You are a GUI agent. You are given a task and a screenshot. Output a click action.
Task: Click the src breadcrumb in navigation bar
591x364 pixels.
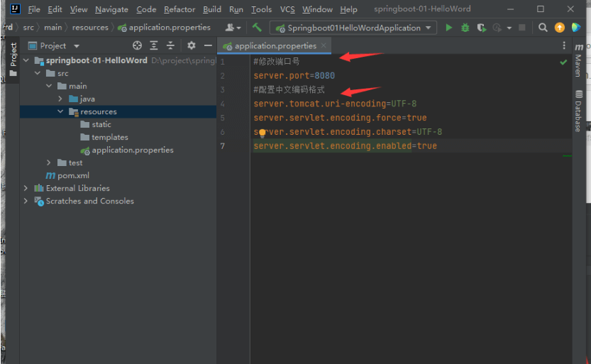pos(28,28)
